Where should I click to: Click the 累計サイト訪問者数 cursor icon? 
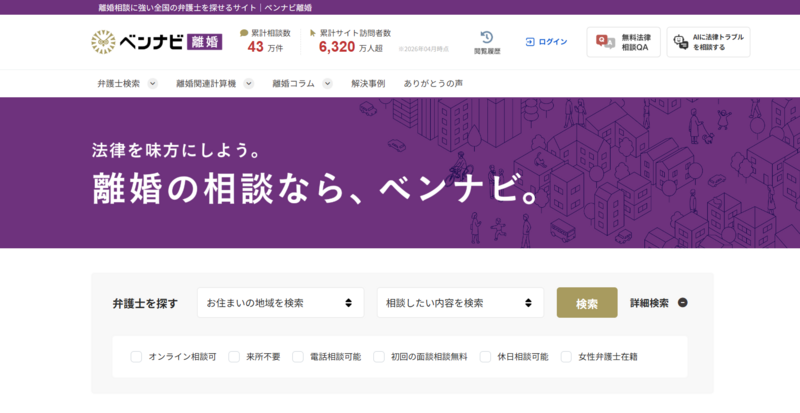[x=313, y=33]
